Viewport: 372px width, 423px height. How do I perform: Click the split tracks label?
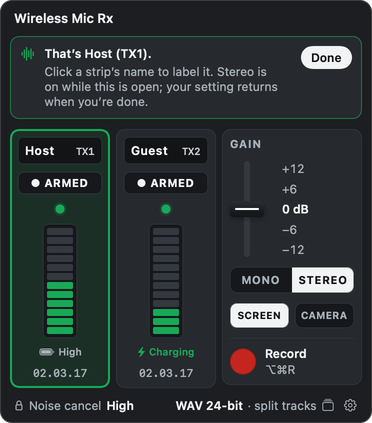click(285, 406)
